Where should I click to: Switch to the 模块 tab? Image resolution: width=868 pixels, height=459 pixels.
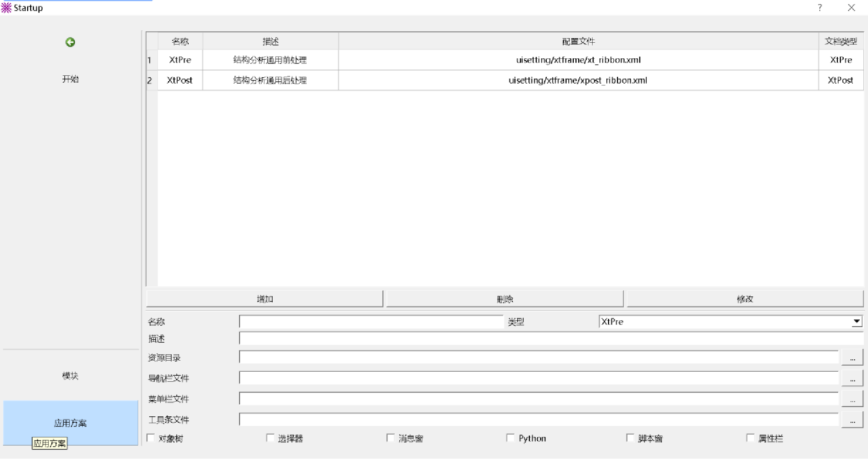pos(70,376)
